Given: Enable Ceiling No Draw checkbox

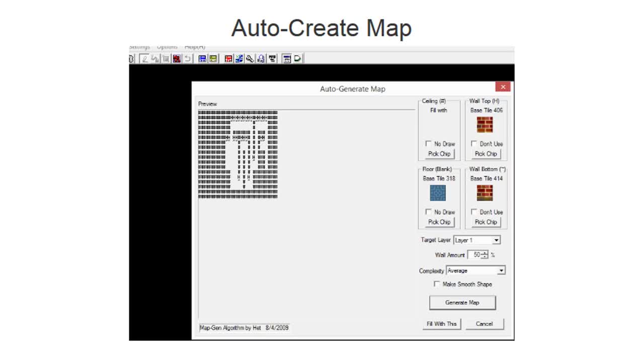Looking at the screenshot, I should (429, 144).
